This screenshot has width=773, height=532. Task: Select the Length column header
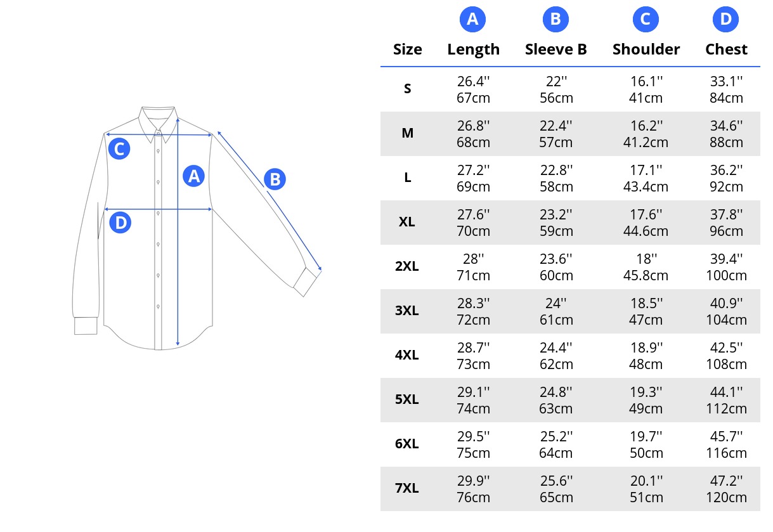pos(473,49)
